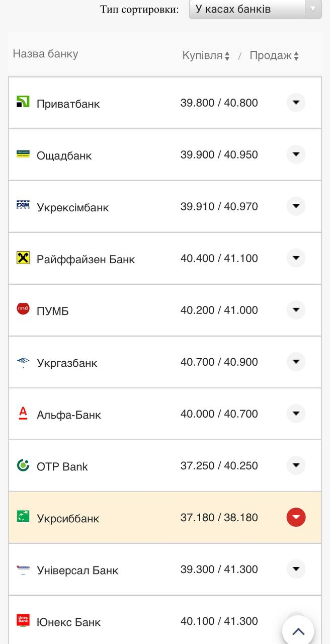Click the red ПУМБ logo icon
330x644 pixels.
[23, 309]
